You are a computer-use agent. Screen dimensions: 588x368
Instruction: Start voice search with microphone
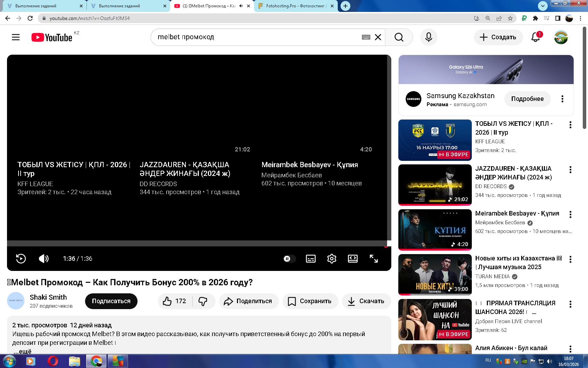pos(429,37)
